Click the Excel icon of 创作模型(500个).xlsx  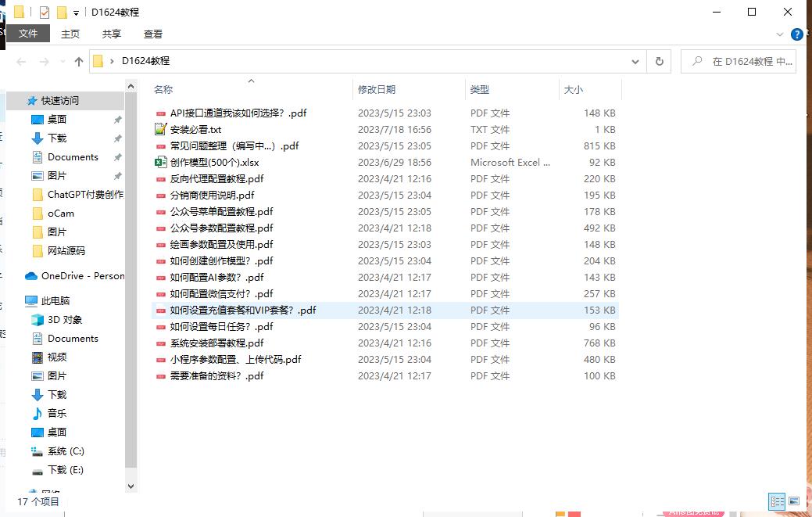point(160,162)
